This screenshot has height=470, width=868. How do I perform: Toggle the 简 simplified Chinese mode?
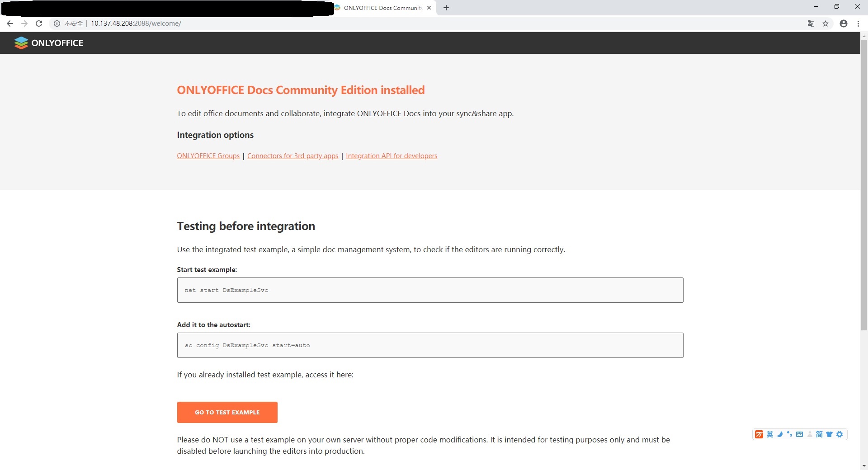[x=819, y=434]
